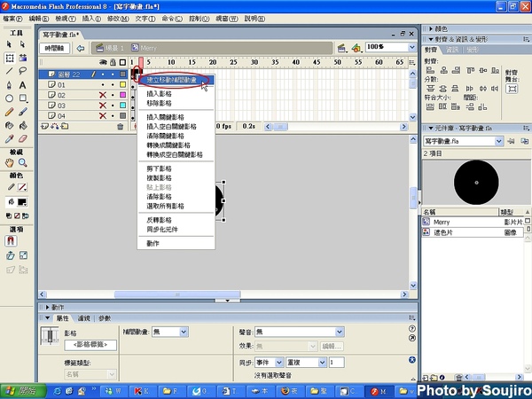The width and height of the screenshot is (532, 399).
Task: Toggle visibility X of layer 02
Action: point(103,95)
